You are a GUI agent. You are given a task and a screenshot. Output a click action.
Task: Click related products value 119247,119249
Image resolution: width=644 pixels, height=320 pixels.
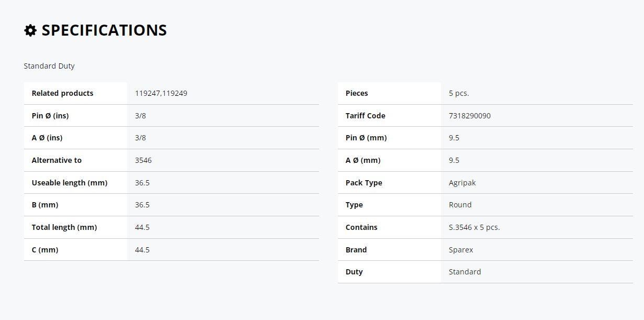click(x=161, y=93)
